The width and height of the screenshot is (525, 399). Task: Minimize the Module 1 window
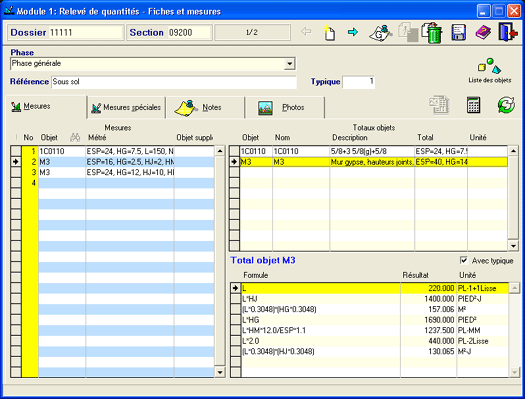click(x=483, y=11)
